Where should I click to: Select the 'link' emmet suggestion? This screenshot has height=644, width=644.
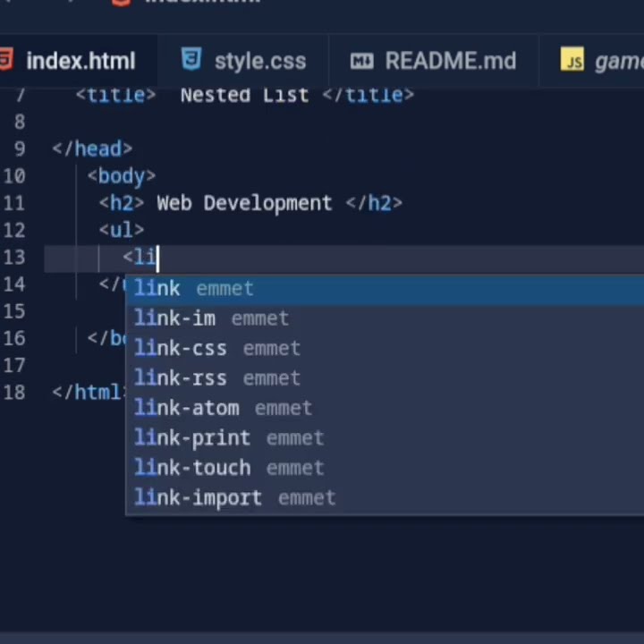coord(385,289)
